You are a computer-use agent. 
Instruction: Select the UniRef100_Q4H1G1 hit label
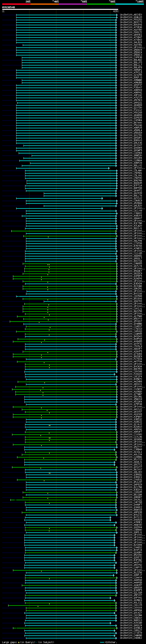(131, 103)
